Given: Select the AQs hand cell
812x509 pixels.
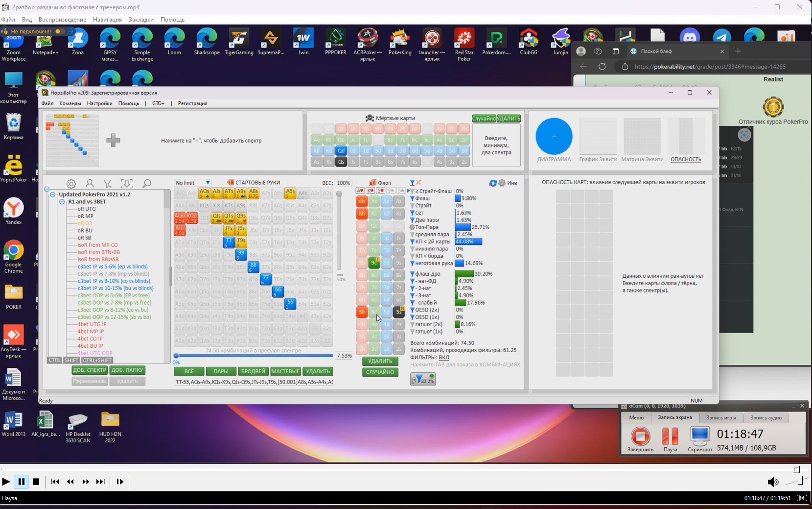Looking at the screenshot, I should [205, 194].
